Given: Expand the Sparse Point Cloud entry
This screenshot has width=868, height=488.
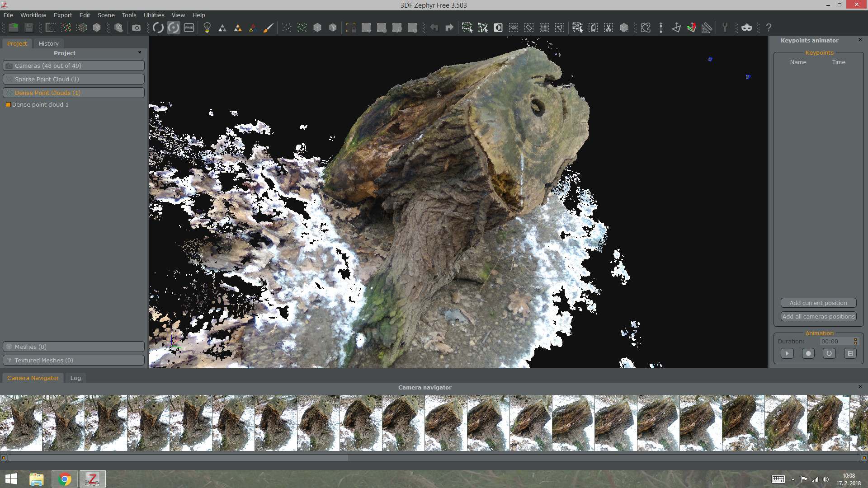Looking at the screenshot, I should (74, 79).
